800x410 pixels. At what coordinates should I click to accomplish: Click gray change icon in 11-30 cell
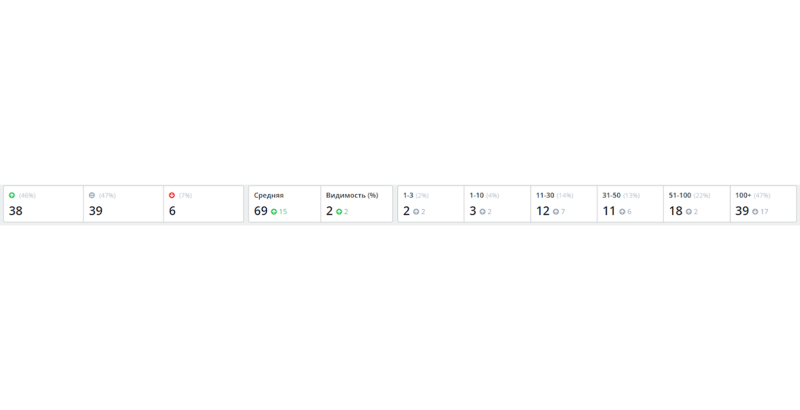[556, 212]
